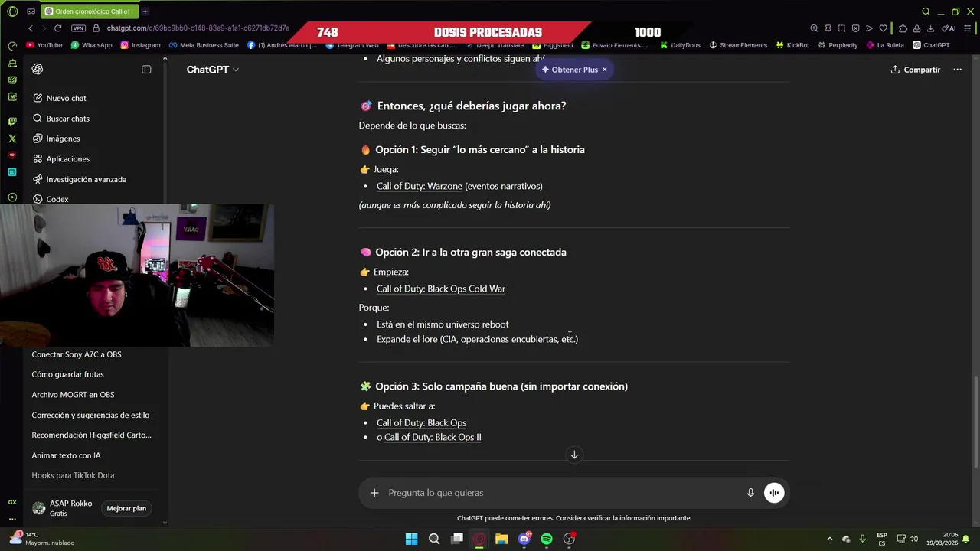Open Investigación avanzada

80,179
